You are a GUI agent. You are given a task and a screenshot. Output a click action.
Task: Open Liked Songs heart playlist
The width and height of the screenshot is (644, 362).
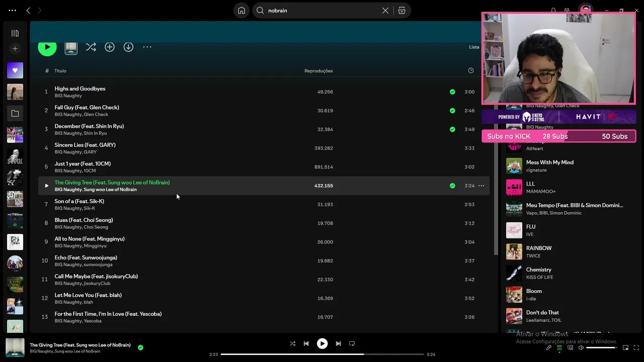[x=15, y=70]
